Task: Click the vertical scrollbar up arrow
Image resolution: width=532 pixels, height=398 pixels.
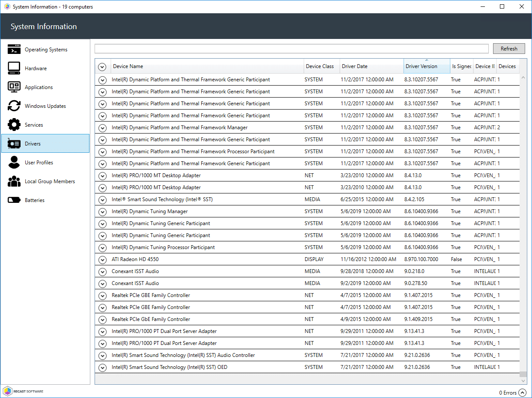Action: coord(523,77)
